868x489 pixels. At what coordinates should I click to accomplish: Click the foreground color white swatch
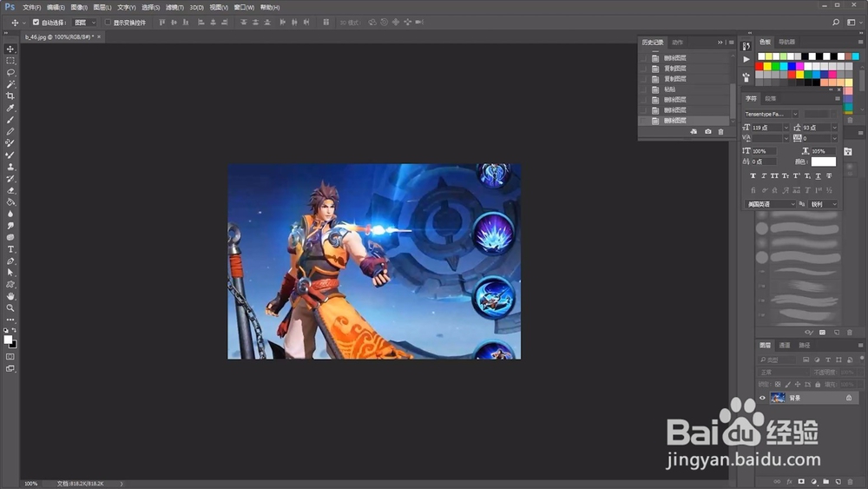tap(8, 340)
